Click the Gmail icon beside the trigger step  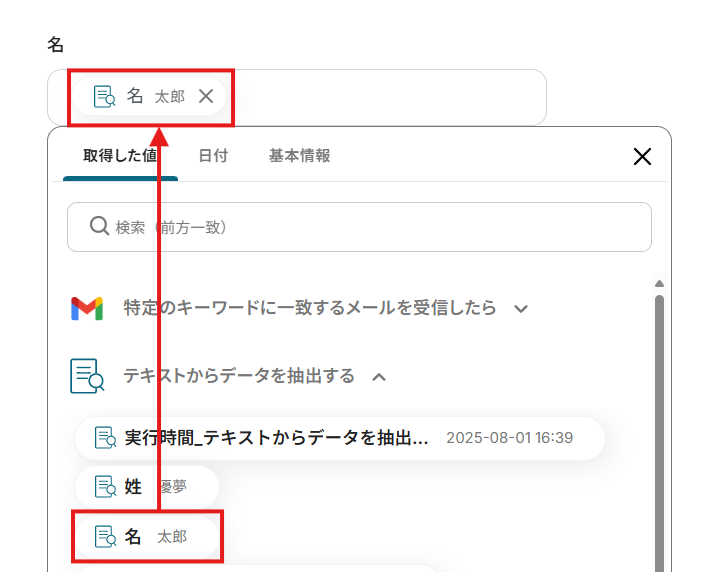(x=87, y=308)
